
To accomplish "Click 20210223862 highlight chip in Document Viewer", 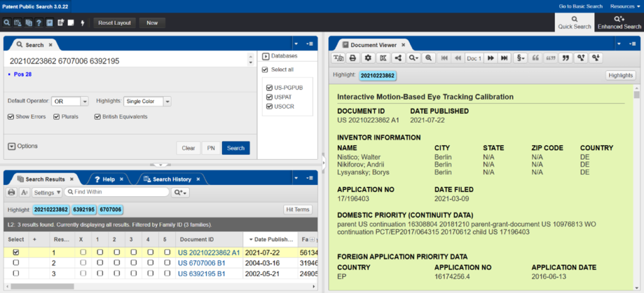I will pyautogui.click(x=378, y=75).
